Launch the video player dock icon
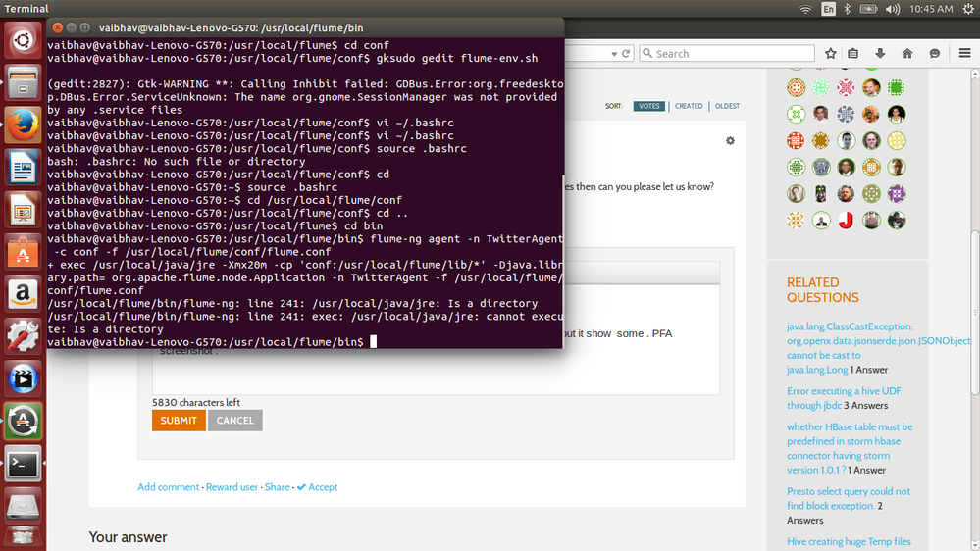Viewport: 980px width, 551px height. 24,379
